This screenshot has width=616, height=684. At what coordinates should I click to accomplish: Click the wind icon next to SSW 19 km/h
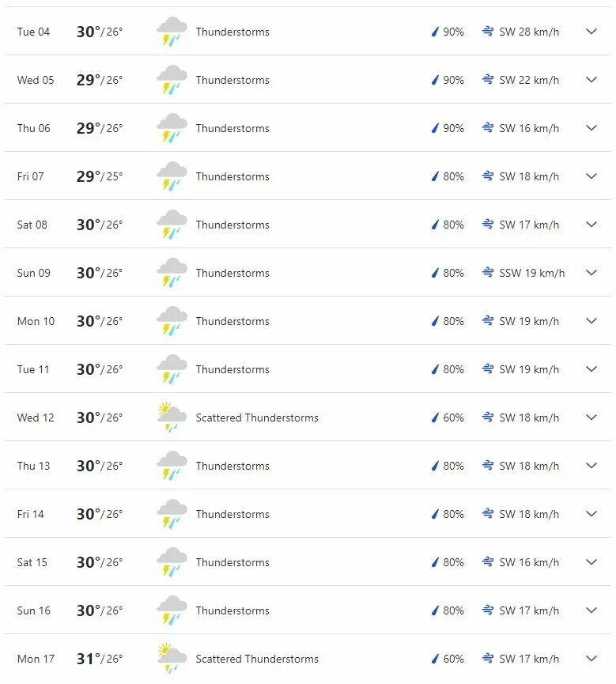click(488, 273)
